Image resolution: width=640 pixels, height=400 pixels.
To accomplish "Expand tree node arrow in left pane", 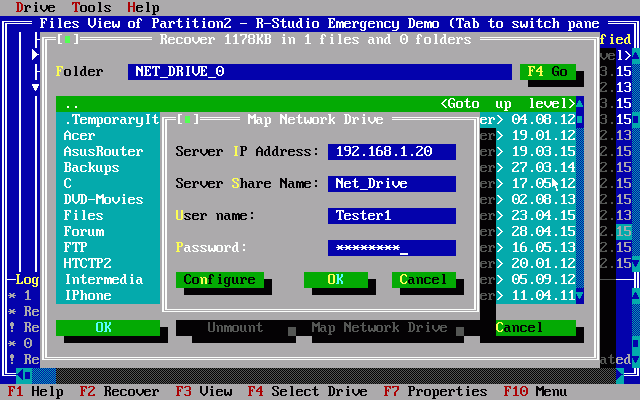I will pyautogui.click(x=36, y=55).
